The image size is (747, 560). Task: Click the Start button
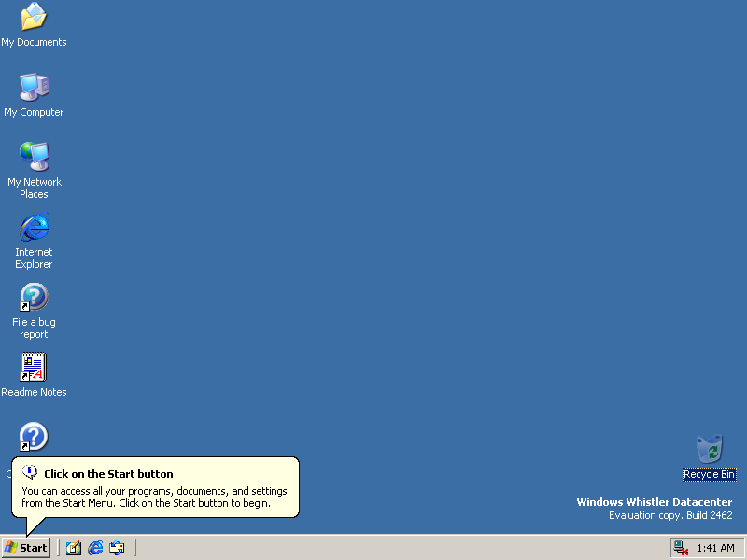coord(25,548)
